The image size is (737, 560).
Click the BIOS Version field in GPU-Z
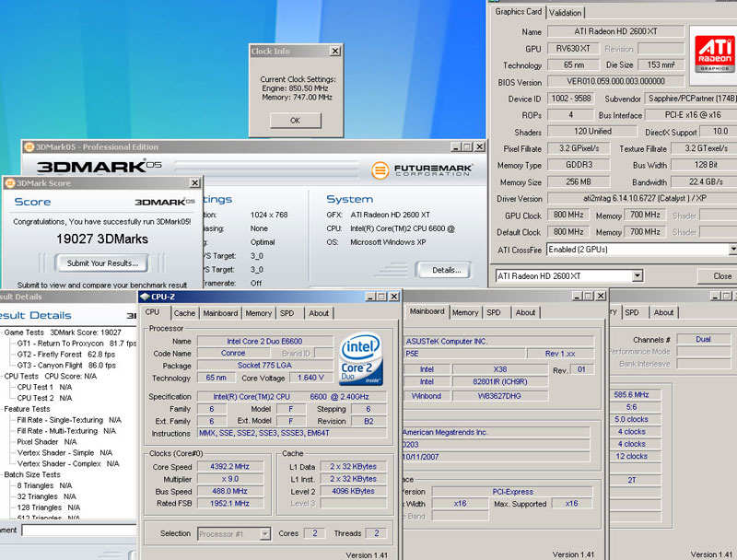tap(615, 81)
